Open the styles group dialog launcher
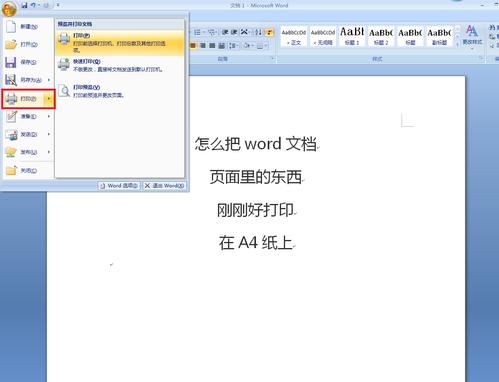Viewport: 499px width, 382px height. pyautogui.click(x=481, y=58)
